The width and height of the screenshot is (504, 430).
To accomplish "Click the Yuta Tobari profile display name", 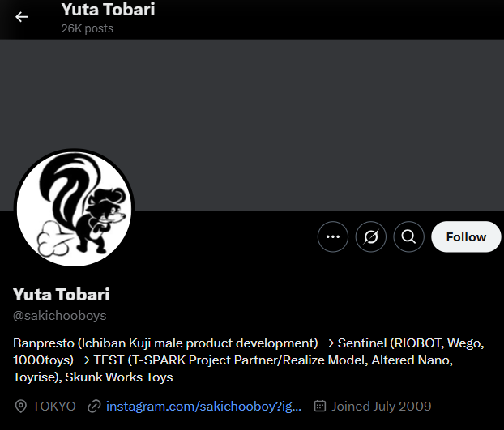I will pyautogui.click(x=62, y=295).
